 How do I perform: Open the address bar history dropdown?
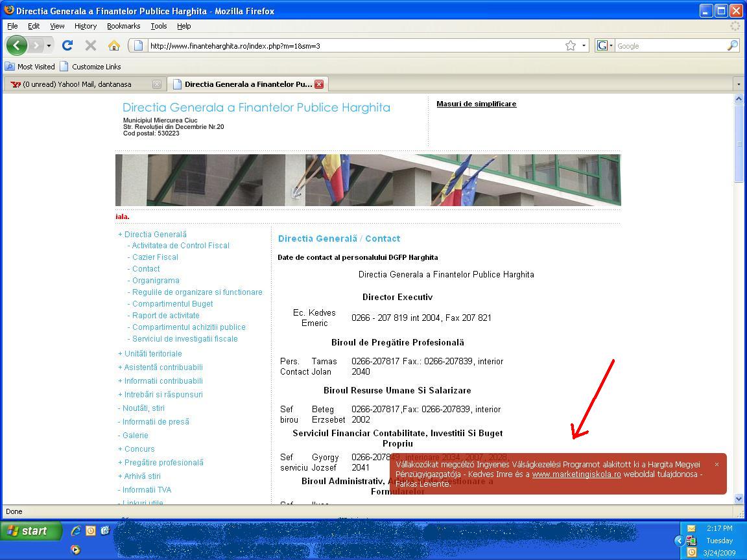tap(584, 46)
